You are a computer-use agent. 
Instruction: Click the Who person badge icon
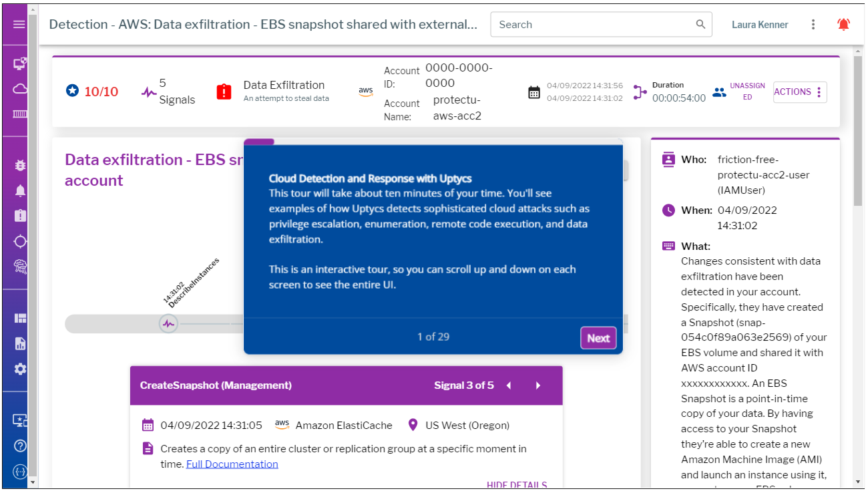tap(668, 160)
